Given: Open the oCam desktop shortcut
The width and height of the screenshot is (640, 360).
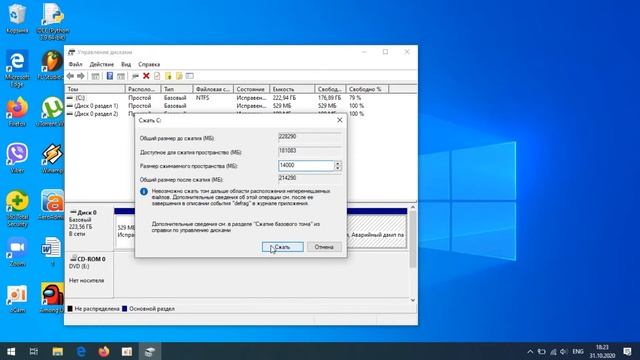Looking at the screenshot, I should pos(17,299).
